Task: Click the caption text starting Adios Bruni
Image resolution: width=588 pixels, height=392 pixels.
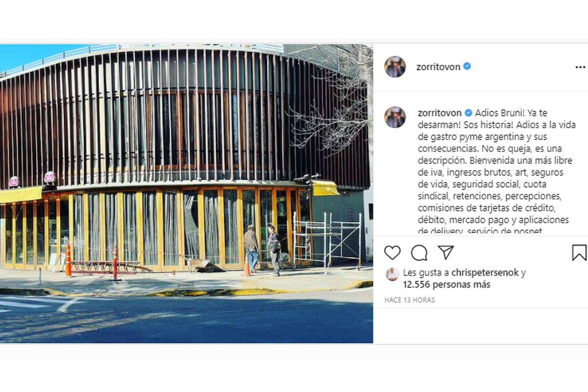Action: (494, 171)
